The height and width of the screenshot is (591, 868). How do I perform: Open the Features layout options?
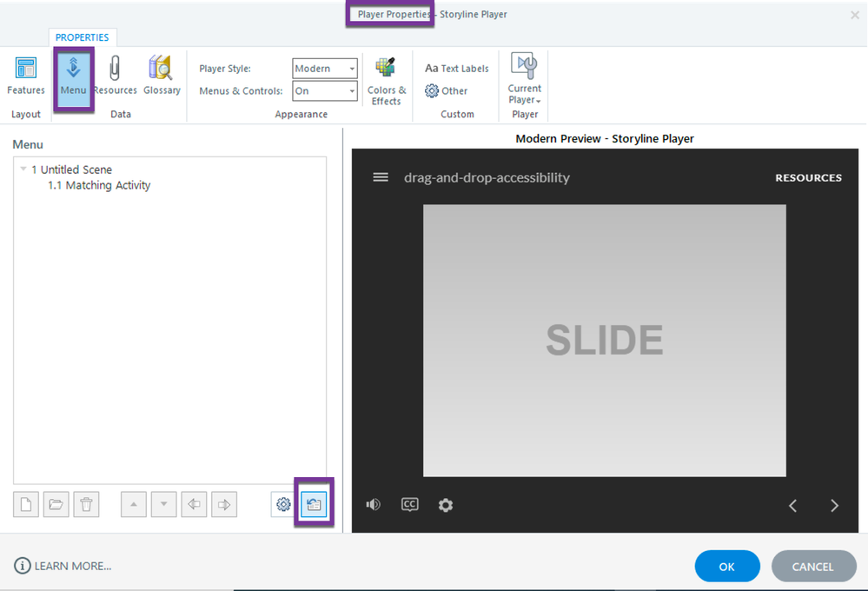(26, 76)
